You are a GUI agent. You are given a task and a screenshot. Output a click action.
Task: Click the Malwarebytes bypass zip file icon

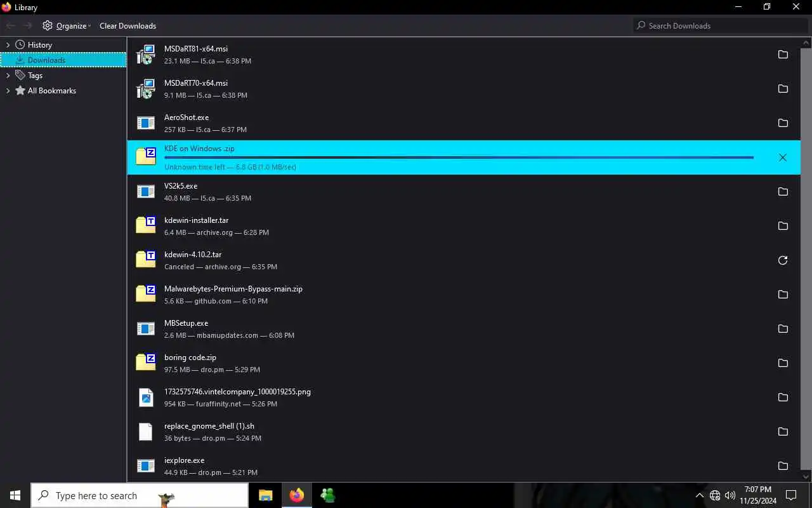click(146, 293)
